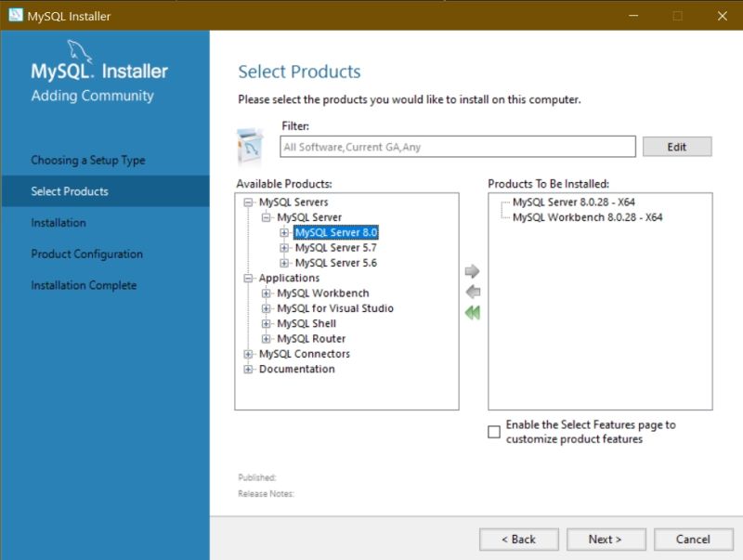Expand the MySQL Shell node
This screenshot has height=560, width=743.
(266, 323)
